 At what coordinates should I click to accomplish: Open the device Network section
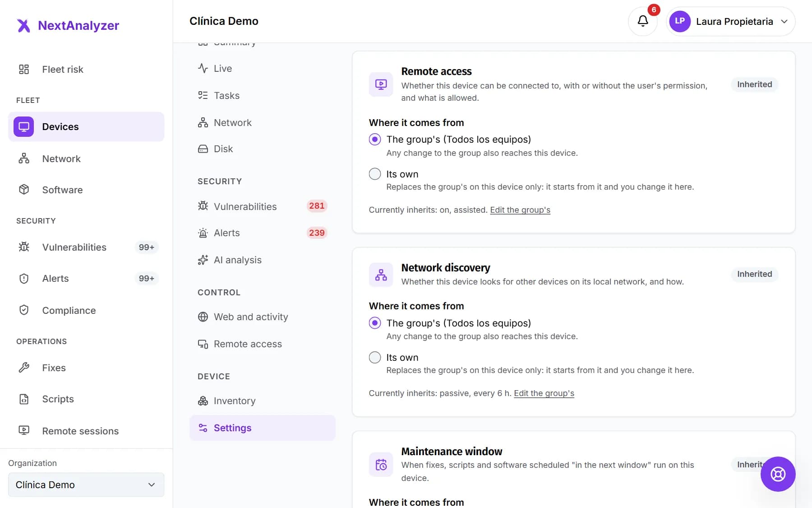[263, 122]
